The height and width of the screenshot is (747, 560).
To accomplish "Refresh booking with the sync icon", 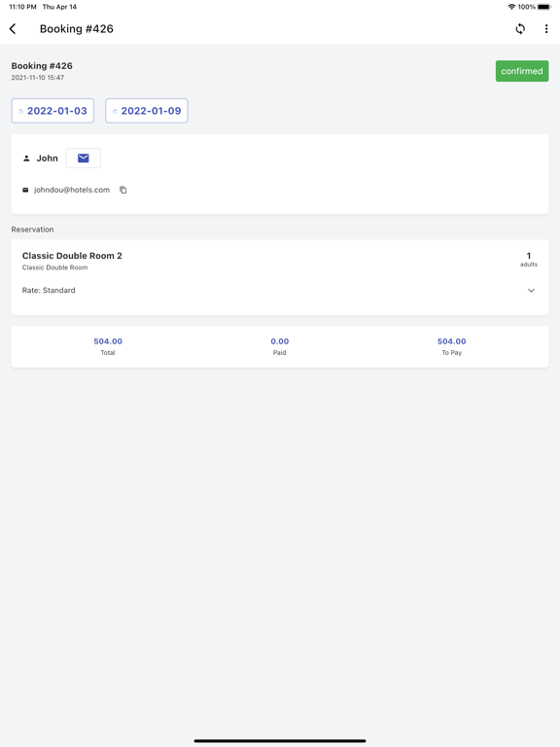I will [520, 29].
